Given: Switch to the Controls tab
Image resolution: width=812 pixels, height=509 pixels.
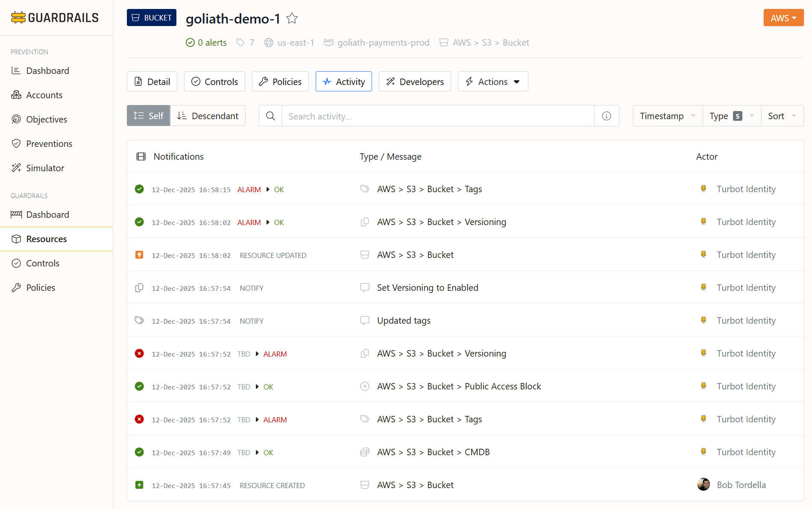Looking at the screenshot, I should (214, 81).
